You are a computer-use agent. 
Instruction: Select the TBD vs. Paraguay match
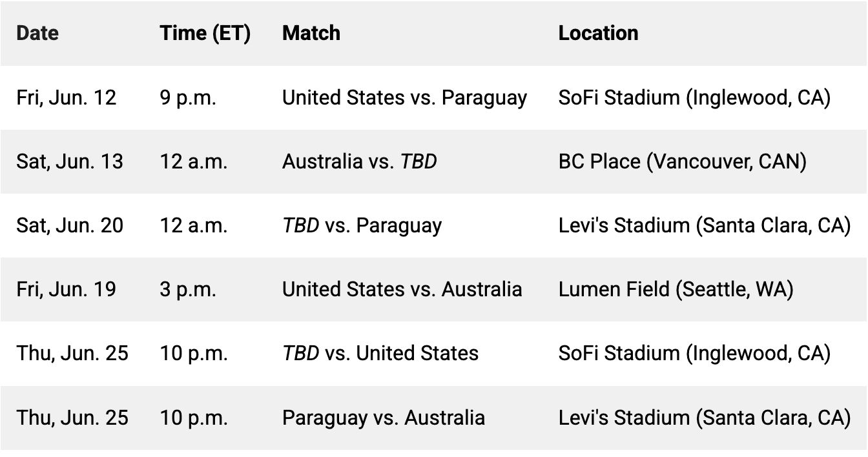362,225
